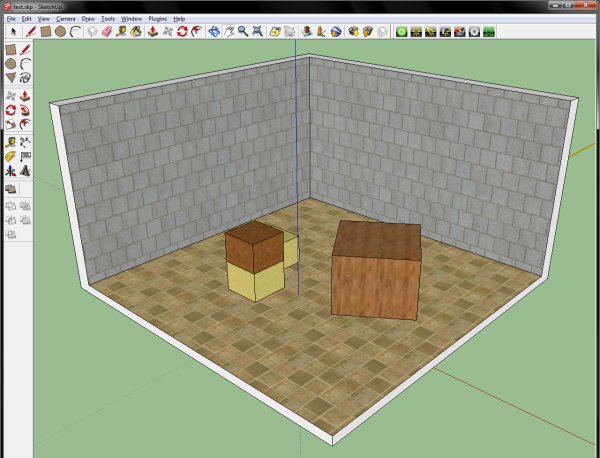This screenshot has height=458, width=600.
Task: Open the Photo Textures tool
Action: (x=307, y=32)
